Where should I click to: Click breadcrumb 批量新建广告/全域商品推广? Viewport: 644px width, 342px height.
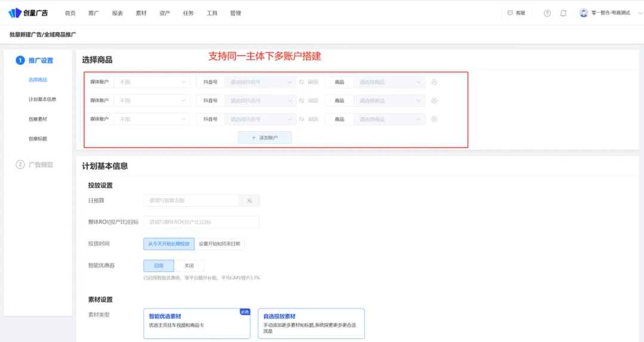click(43, 35)
